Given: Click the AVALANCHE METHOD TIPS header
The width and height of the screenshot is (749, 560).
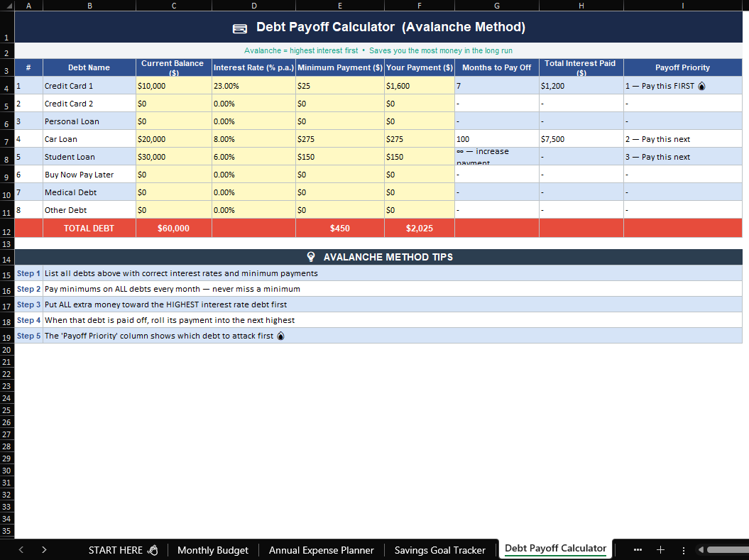Looking at the screenshot, I should pos(378,257).
